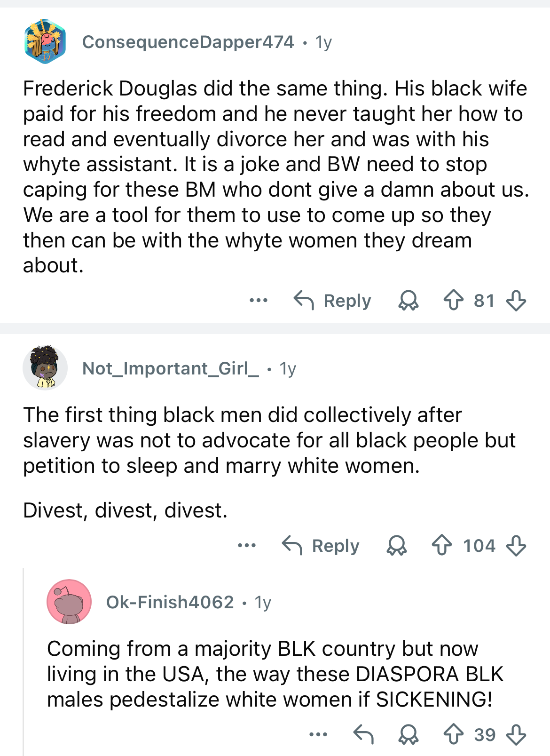550x756 pixels.
Task: Upvote Ok-Finish4062's reply
Action: click(454, 734)
